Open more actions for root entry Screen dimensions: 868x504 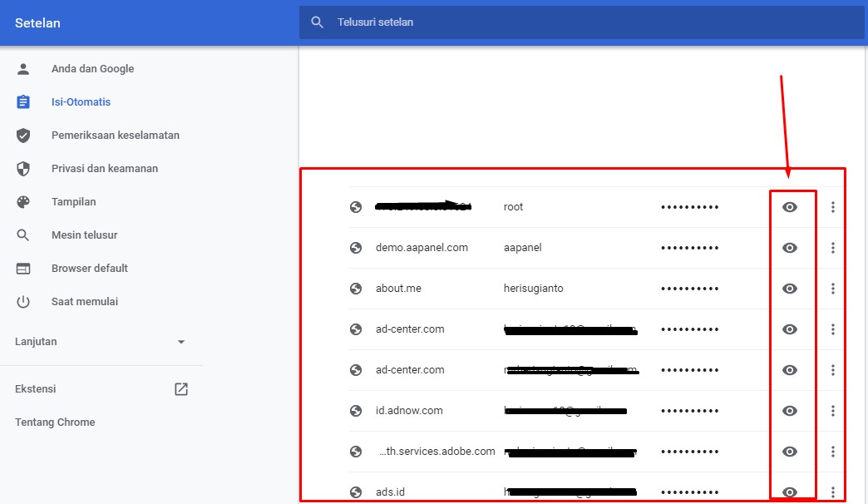pyautogui.click(x=832, y=207)
